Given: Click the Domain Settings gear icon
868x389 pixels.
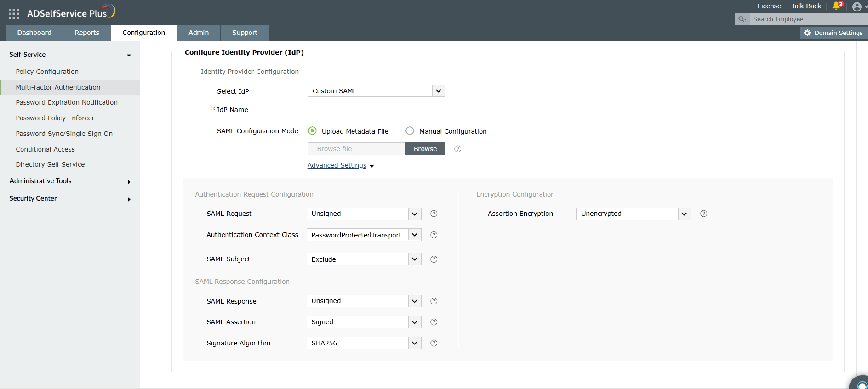Looking at the screenshot, I should point(807,33).
